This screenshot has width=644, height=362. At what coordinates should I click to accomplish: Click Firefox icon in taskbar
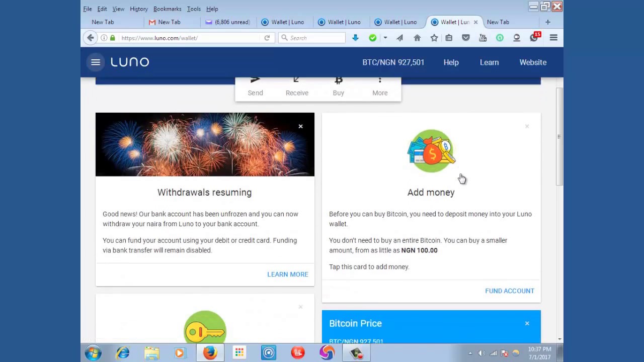click(210, 353)
